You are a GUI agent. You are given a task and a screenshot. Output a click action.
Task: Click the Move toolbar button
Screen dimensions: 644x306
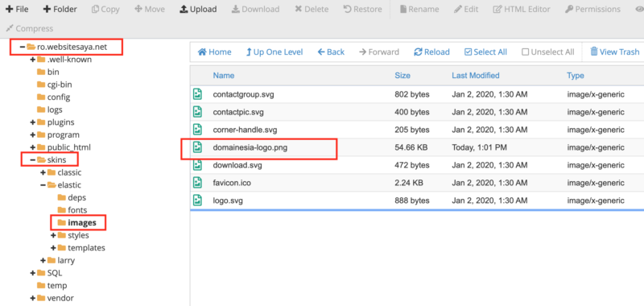tap(150, 9)
